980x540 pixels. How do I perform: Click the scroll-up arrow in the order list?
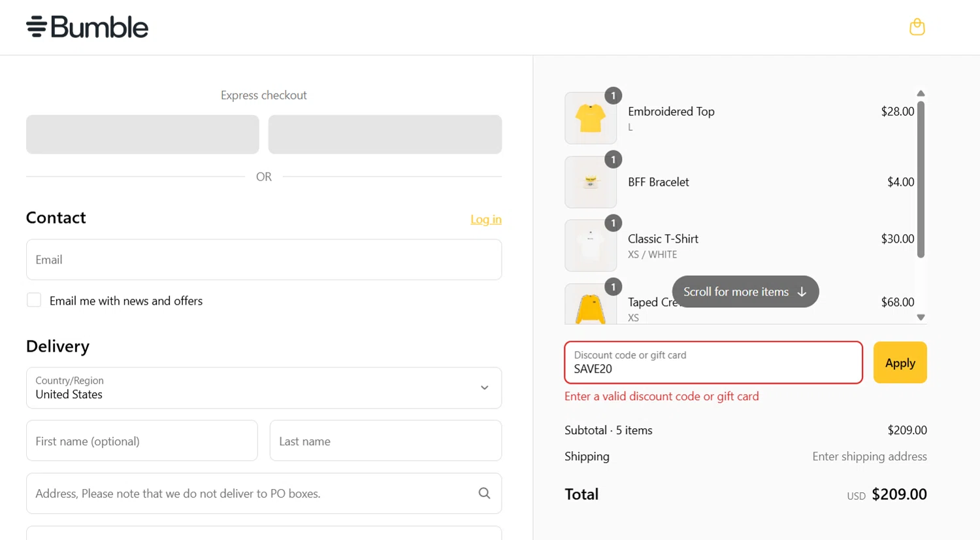pyautogui.click(x=921, y=93)
